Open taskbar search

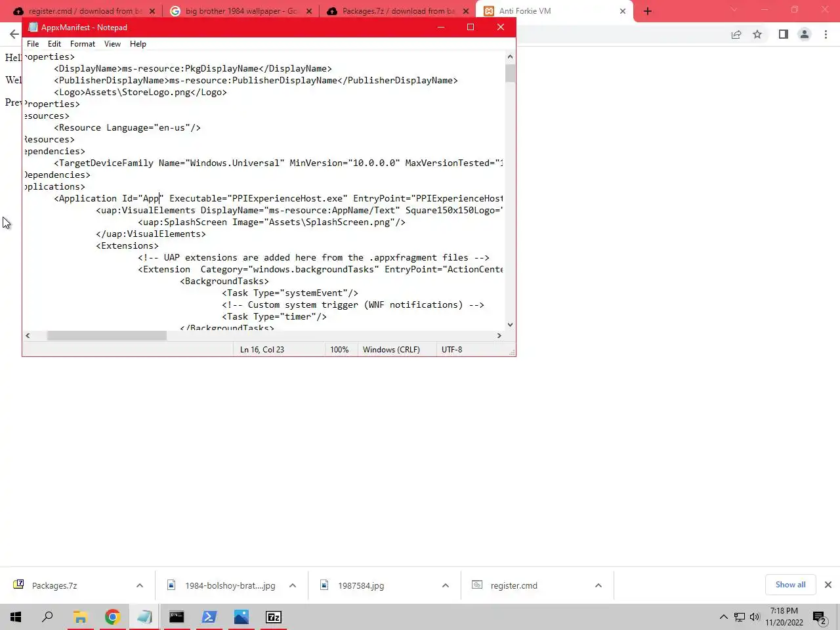pos(47,617)
